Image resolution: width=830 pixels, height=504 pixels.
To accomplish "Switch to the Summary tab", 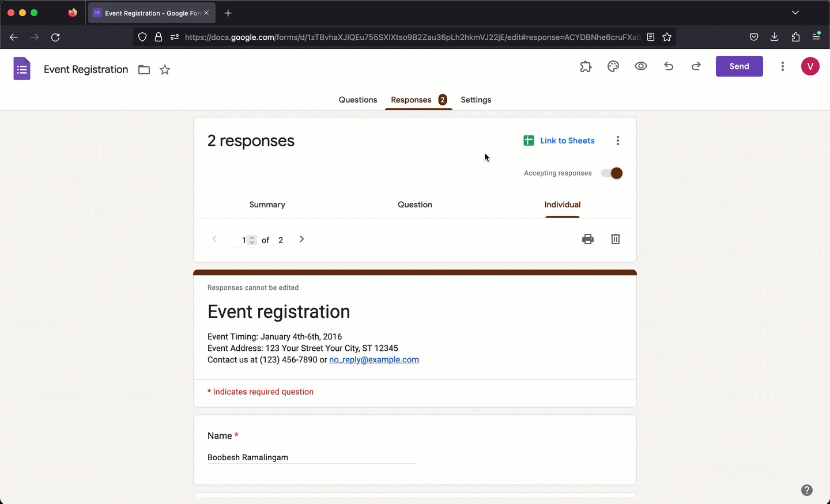I will click(x=267, y=204).
